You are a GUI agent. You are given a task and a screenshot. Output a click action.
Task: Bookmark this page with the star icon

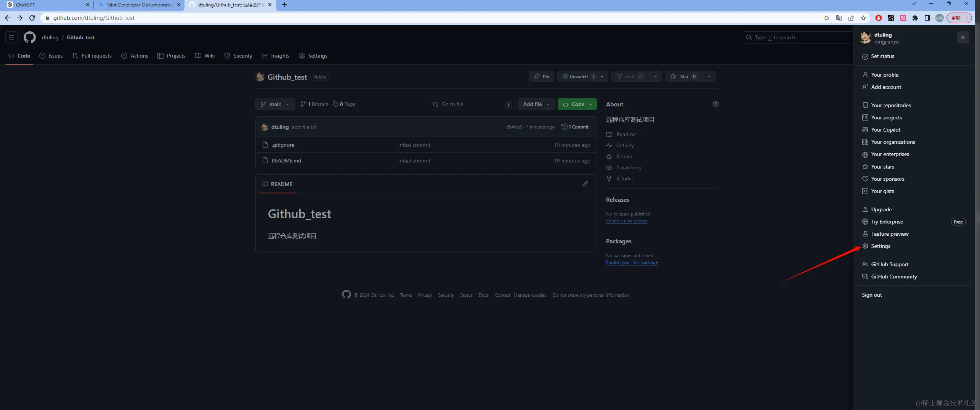point(863,18)
